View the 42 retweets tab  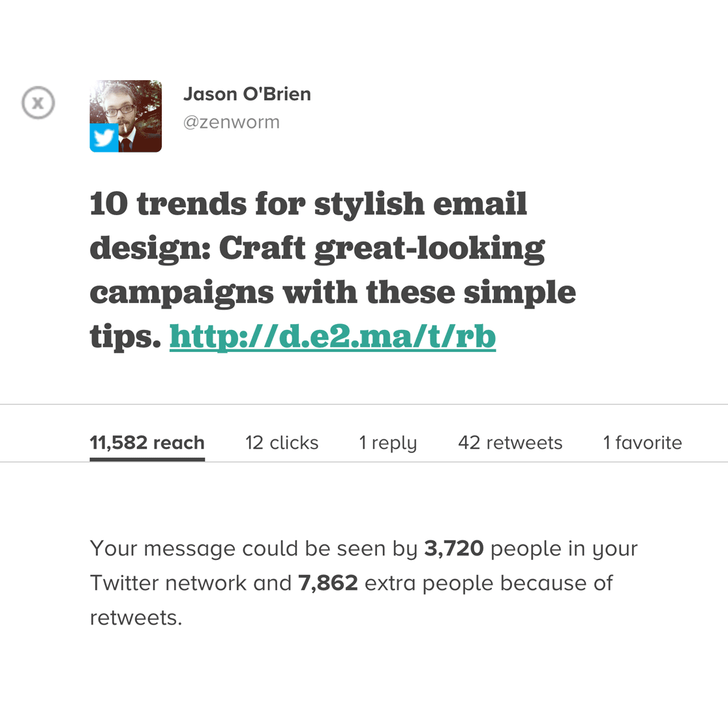510,443
